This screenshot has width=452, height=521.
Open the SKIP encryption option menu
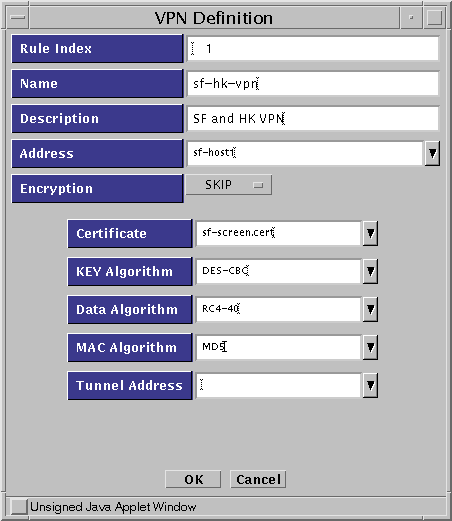[229, 185]
